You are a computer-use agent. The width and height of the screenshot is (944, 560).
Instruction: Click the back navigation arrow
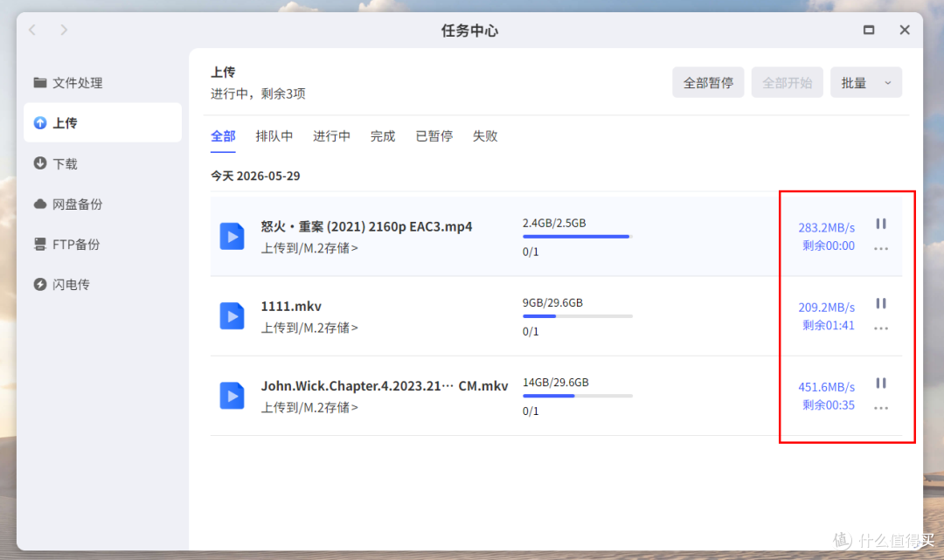coord(32,30)
